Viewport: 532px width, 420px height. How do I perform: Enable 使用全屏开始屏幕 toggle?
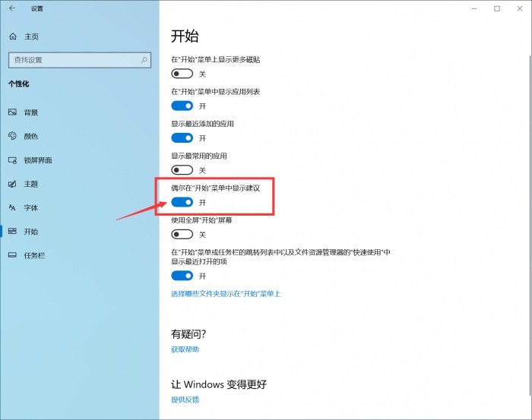point(182,234)
